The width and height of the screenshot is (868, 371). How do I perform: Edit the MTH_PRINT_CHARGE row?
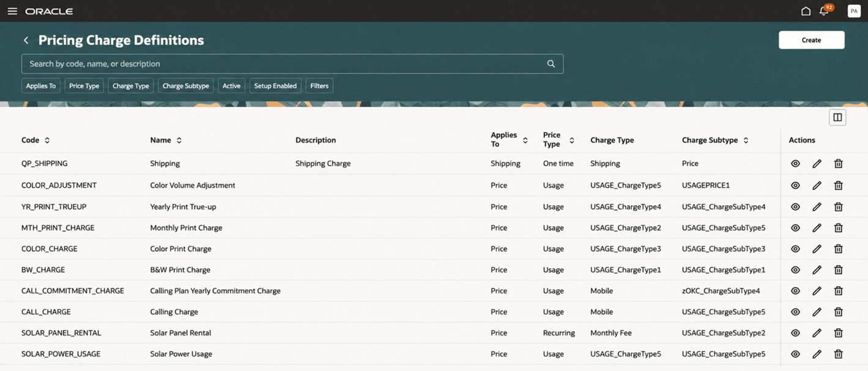tap(817, 228)
